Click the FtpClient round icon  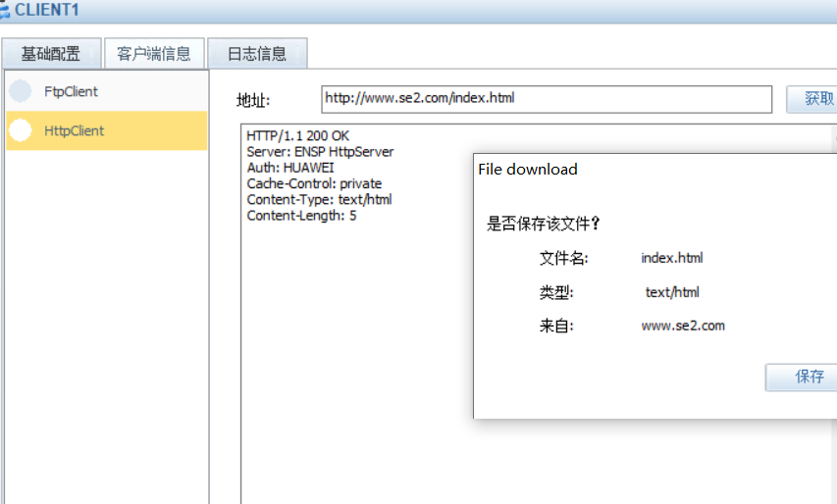[21, 91]
